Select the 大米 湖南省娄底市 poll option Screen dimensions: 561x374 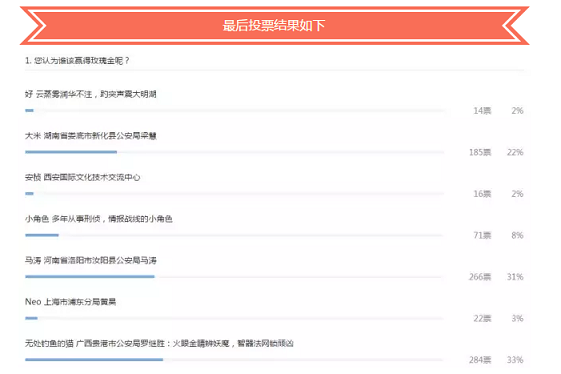pos(91,136)
